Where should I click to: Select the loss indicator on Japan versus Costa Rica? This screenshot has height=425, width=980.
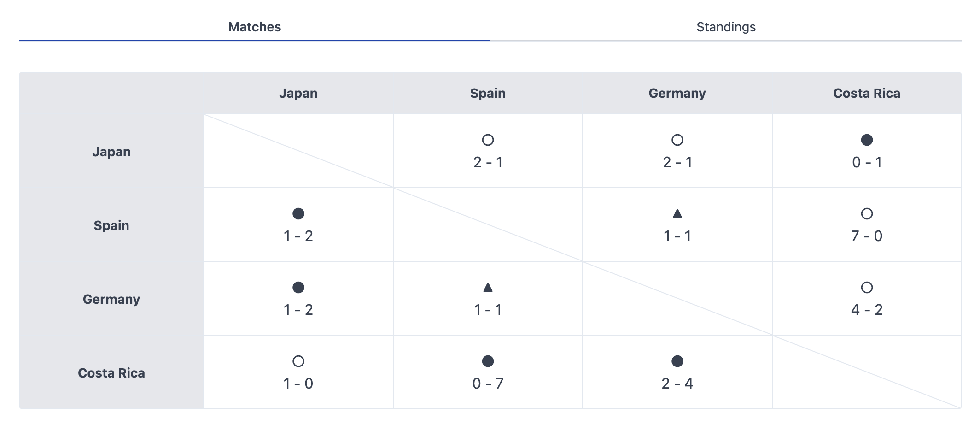tap(867, 141)
